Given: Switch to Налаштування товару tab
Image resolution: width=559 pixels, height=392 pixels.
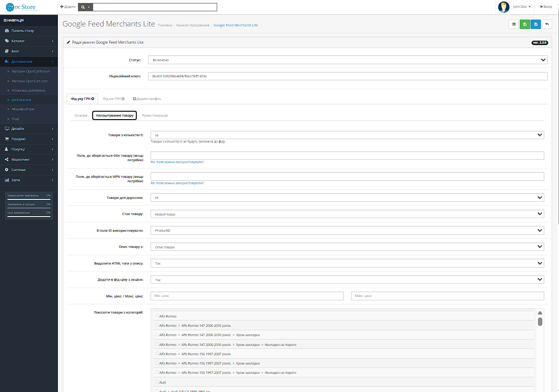Looking at the screenshot, I should click(x=114, y=116).
